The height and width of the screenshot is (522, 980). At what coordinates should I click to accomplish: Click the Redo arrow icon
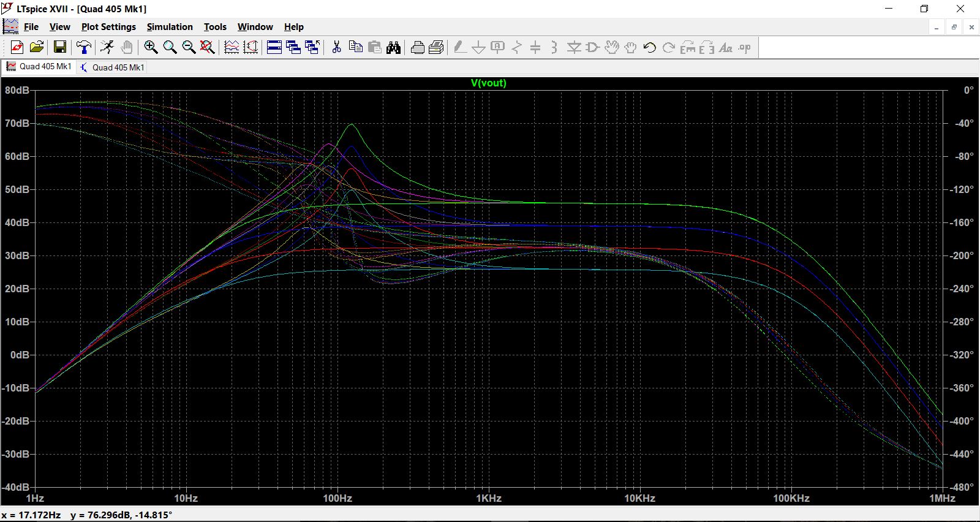[x=669, y=47]
